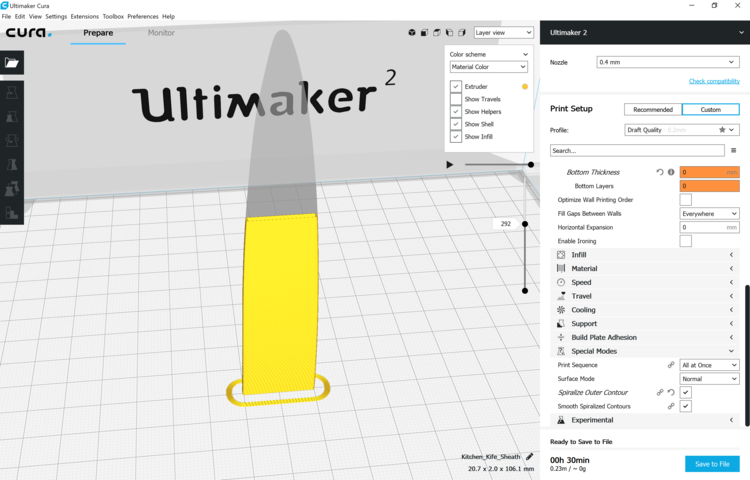Check the Enable Ironing box

(x=685, y=241)
